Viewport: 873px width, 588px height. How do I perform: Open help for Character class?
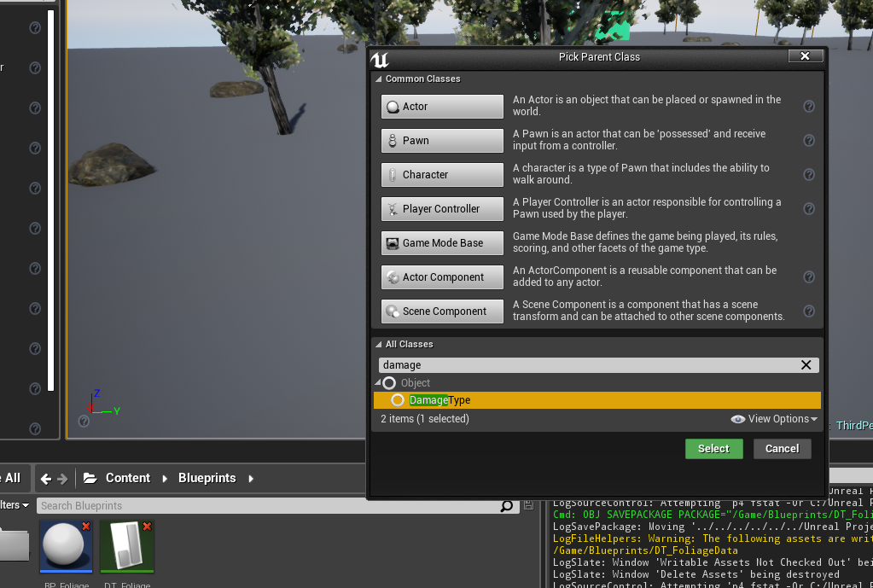click(809, 175)
